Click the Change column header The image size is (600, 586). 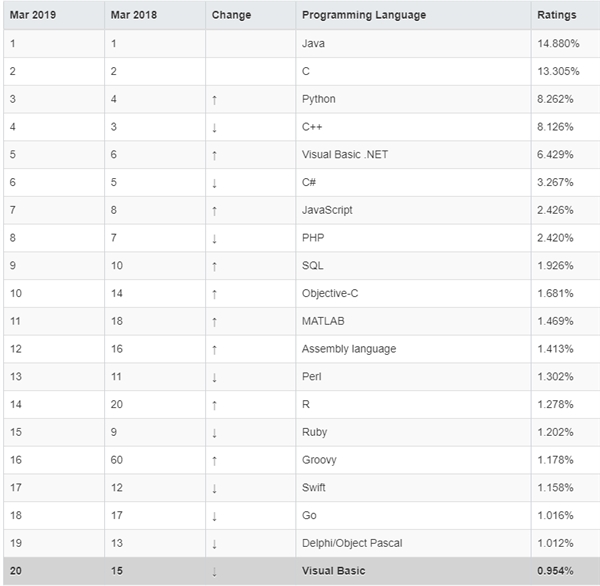coord(231,16)
